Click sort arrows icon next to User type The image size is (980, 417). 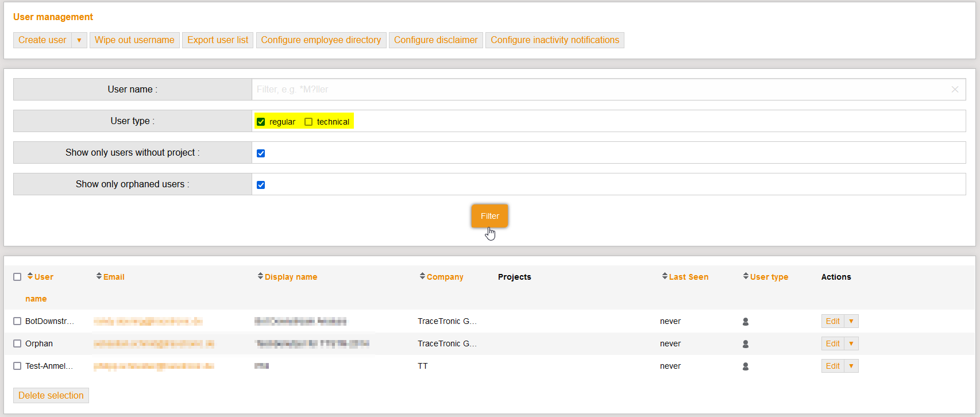746,276
